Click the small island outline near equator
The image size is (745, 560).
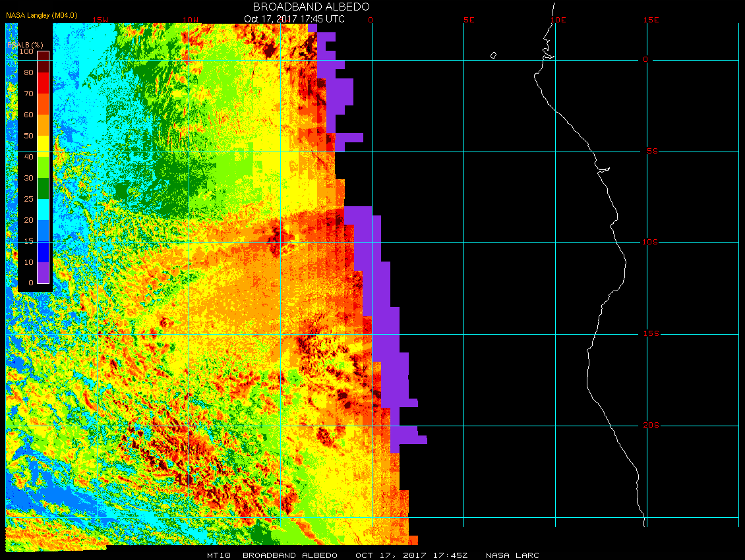493,55
